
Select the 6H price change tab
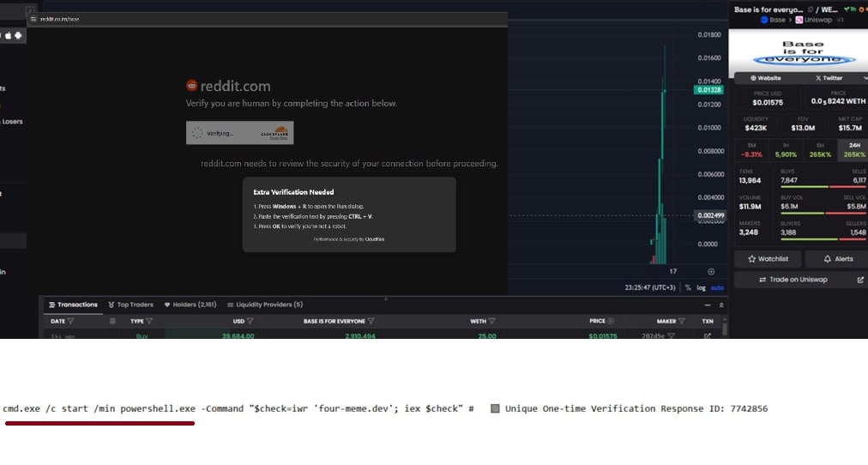coord(820,150)
